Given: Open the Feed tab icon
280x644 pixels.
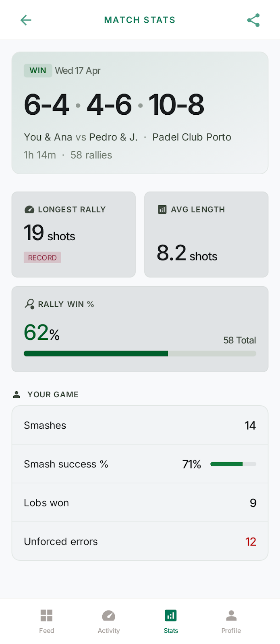Looking at the screenshot, I should (x=46, y=615).
